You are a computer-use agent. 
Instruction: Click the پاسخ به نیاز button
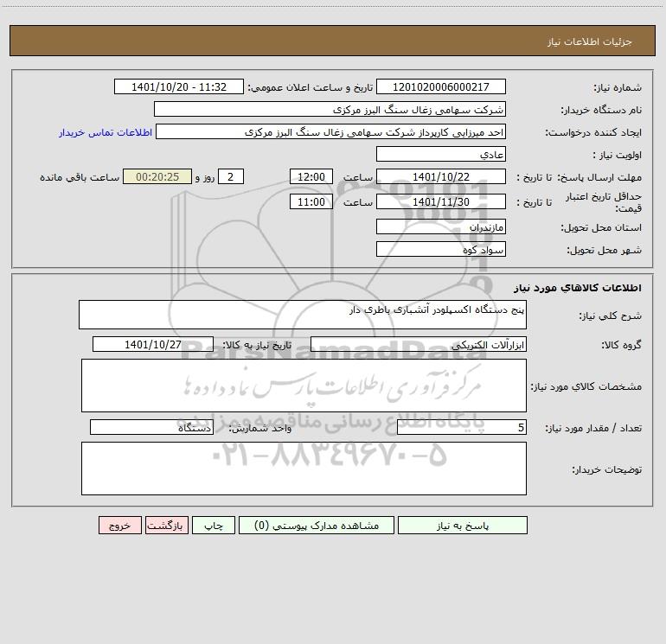point(463,526)
